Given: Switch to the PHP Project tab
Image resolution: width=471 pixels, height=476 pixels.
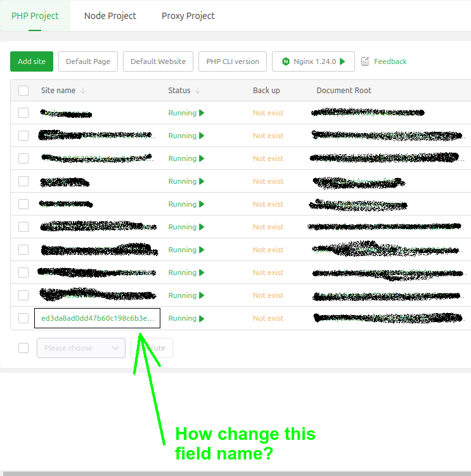Looking at the screenshot, I should (35, 16).
